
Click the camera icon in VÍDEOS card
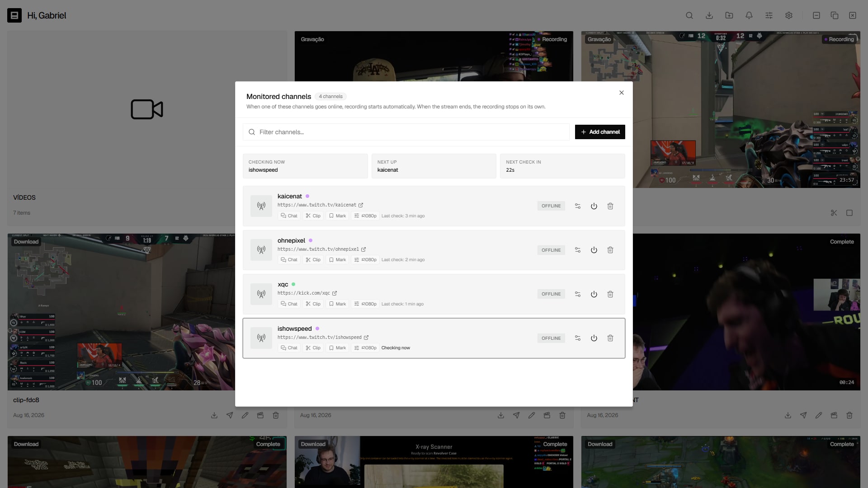pos(147,109)
